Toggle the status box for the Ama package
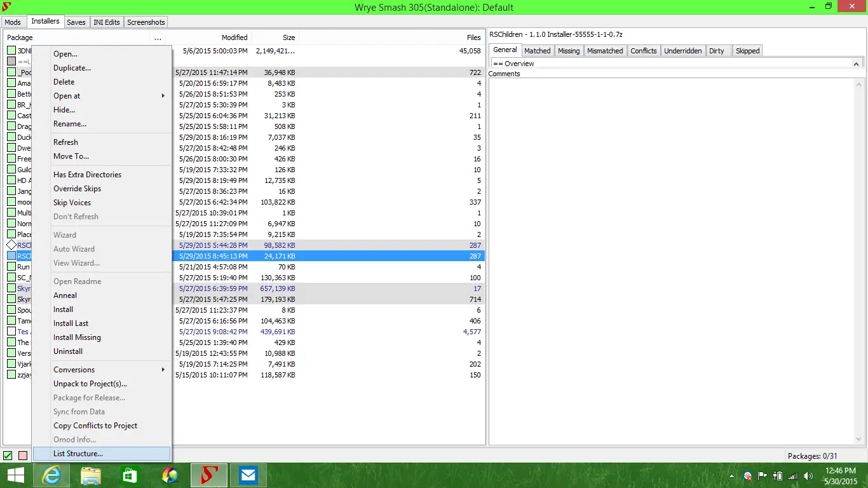The width and height of the screenshot is (868, 488). [x=11, y=83]
